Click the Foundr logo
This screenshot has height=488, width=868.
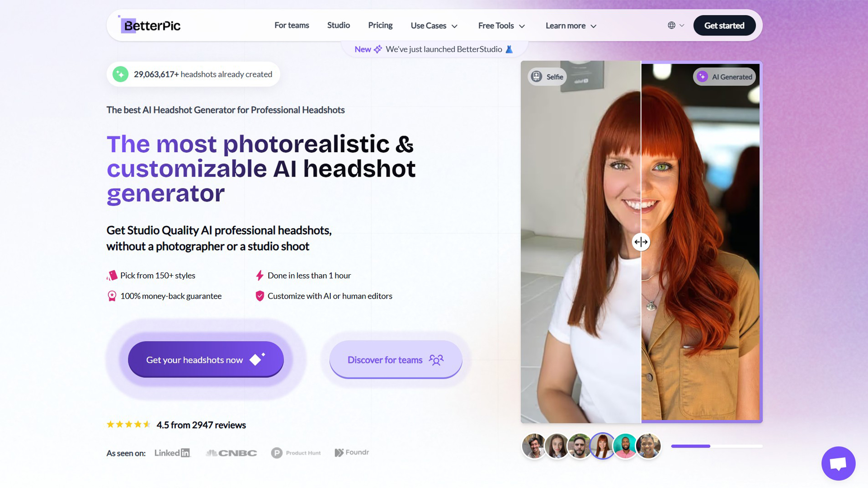[x=352, y=452]
